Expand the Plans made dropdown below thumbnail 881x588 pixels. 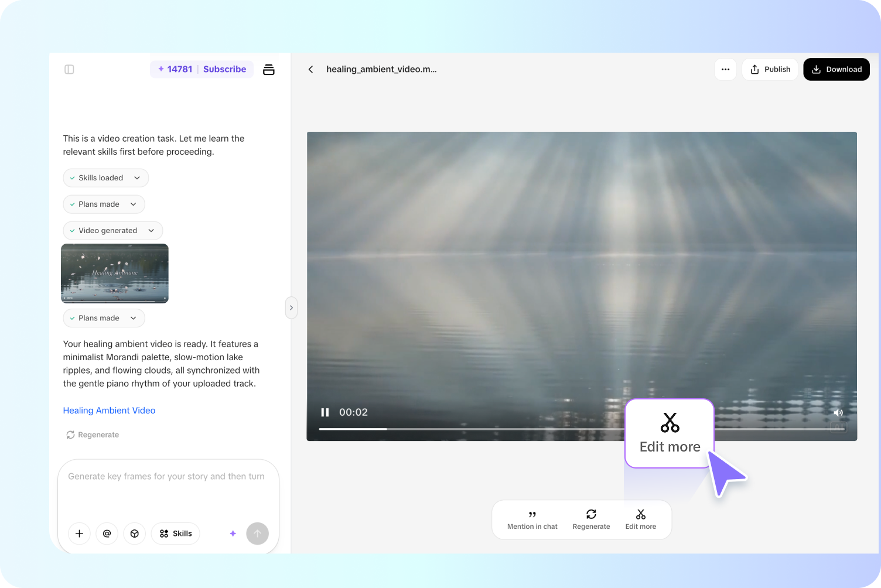104,318
